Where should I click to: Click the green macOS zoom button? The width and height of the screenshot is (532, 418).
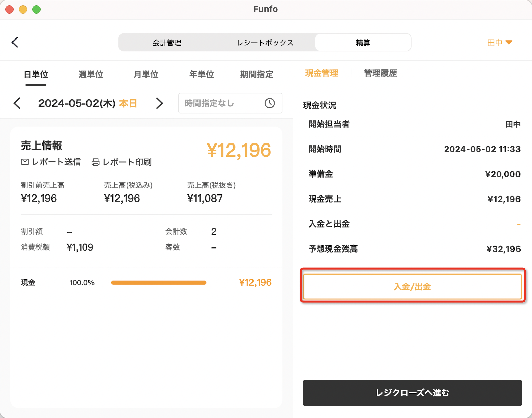[x=36, y=9]
